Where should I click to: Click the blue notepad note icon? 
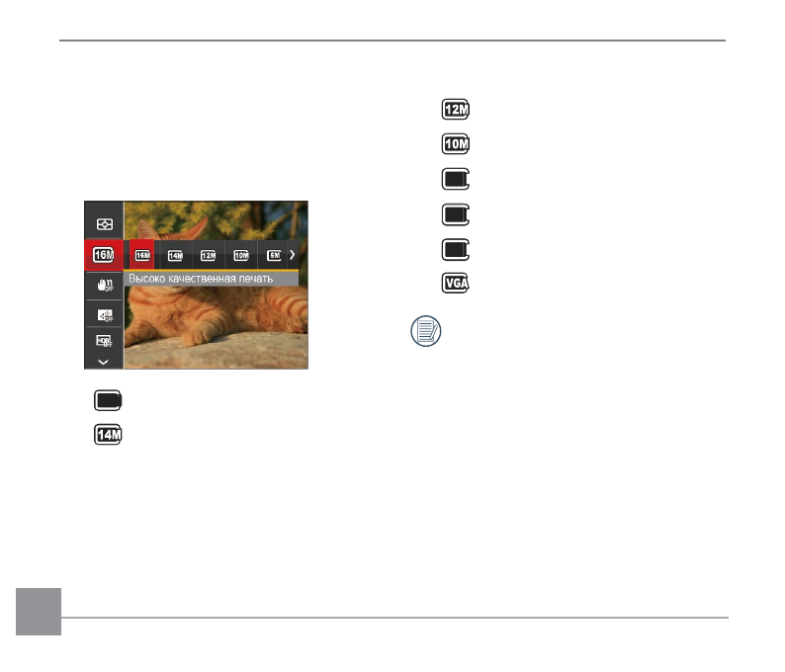[425, 331]
